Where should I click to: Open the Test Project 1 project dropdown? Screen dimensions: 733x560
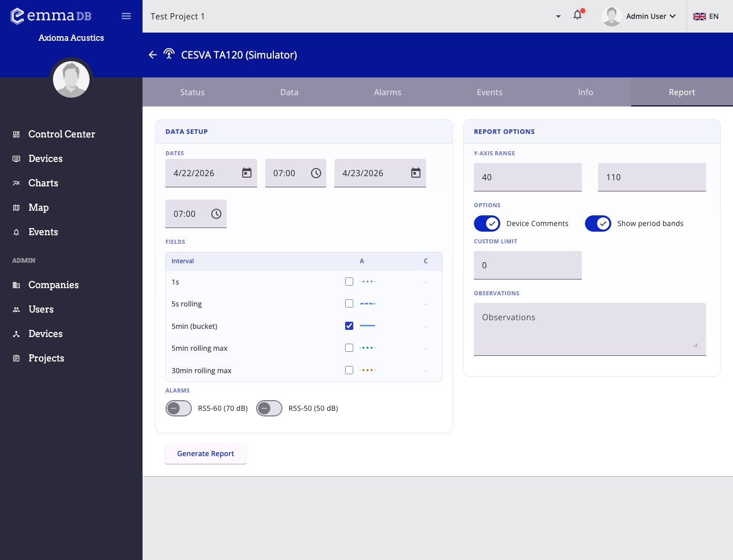pos(558,16)
